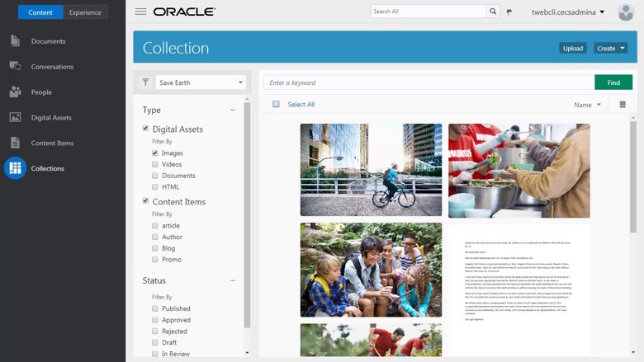644x362 pixels.
Task: Open the twebcli.cecsadmina user menu
Action: [x=568, y=12]
